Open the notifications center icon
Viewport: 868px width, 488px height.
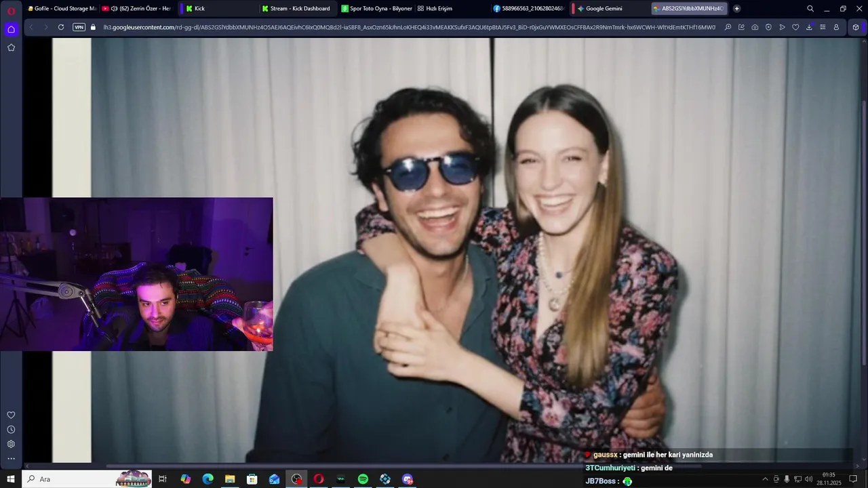(853, 479)
